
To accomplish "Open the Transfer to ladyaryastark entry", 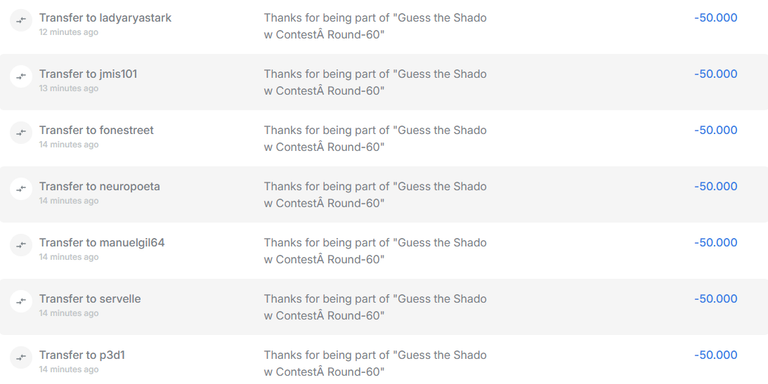I will point(105,18).
